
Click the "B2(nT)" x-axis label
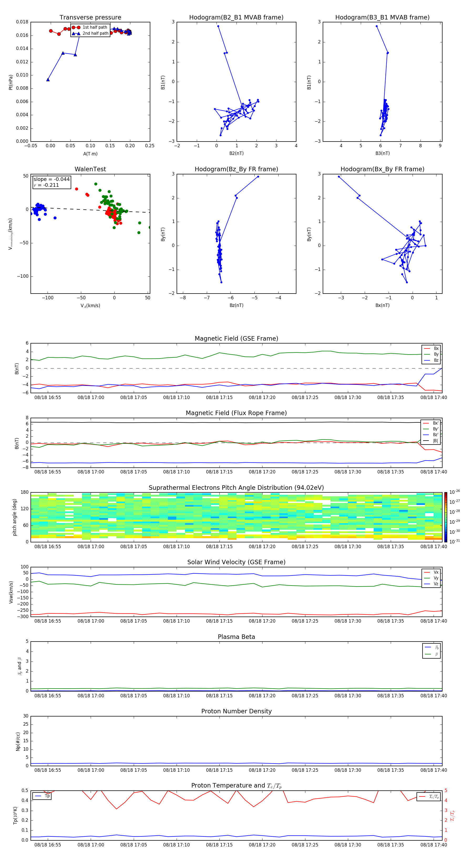236,153
